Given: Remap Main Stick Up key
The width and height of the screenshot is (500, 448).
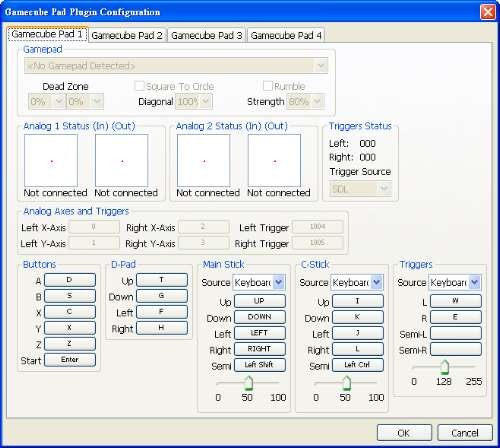Looking at the screenshot, I should (x=260, y=301).
